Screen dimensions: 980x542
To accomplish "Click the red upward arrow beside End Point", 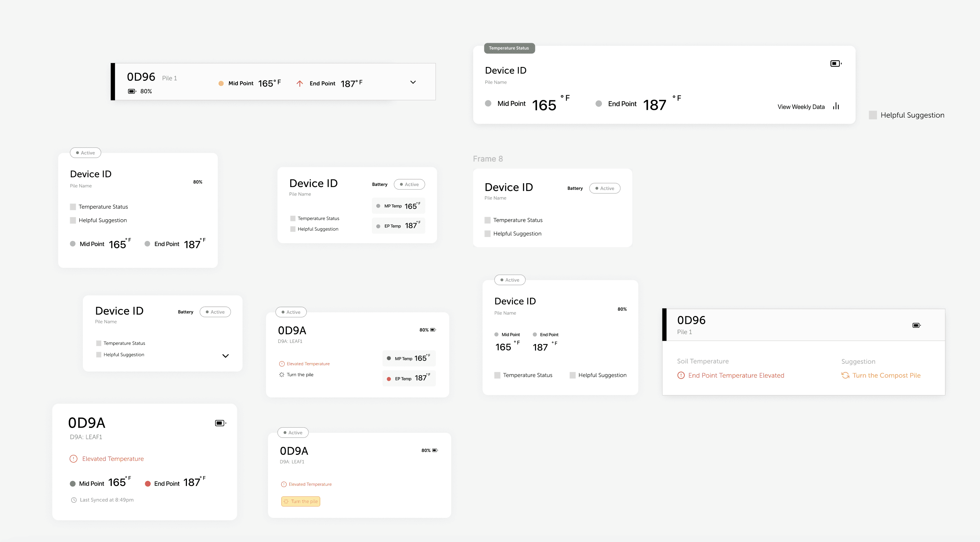I will click(x=300, y=83).
